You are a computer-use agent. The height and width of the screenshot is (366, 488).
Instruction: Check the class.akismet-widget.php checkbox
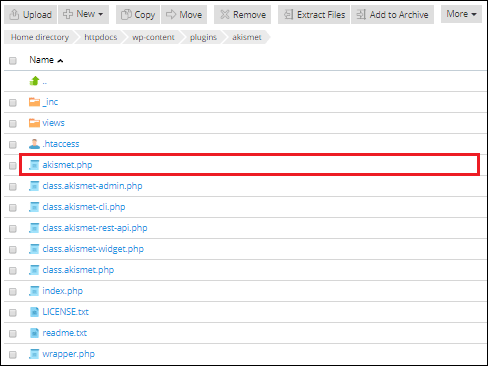13,250
